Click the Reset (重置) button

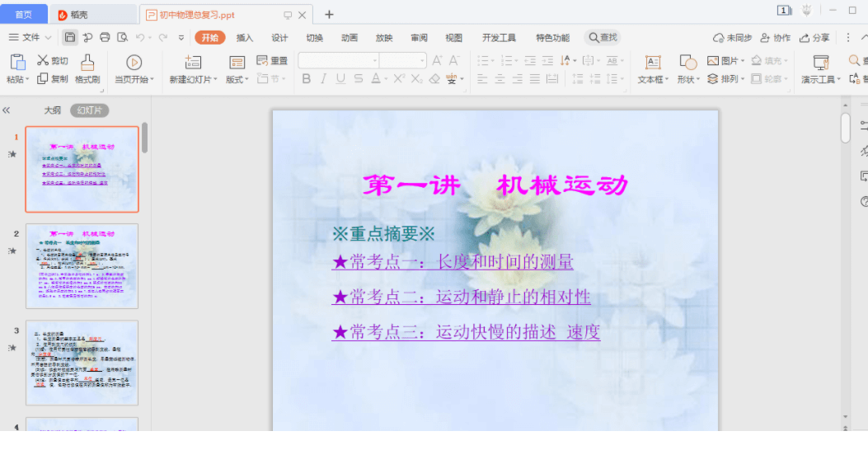tap(272, 60)
